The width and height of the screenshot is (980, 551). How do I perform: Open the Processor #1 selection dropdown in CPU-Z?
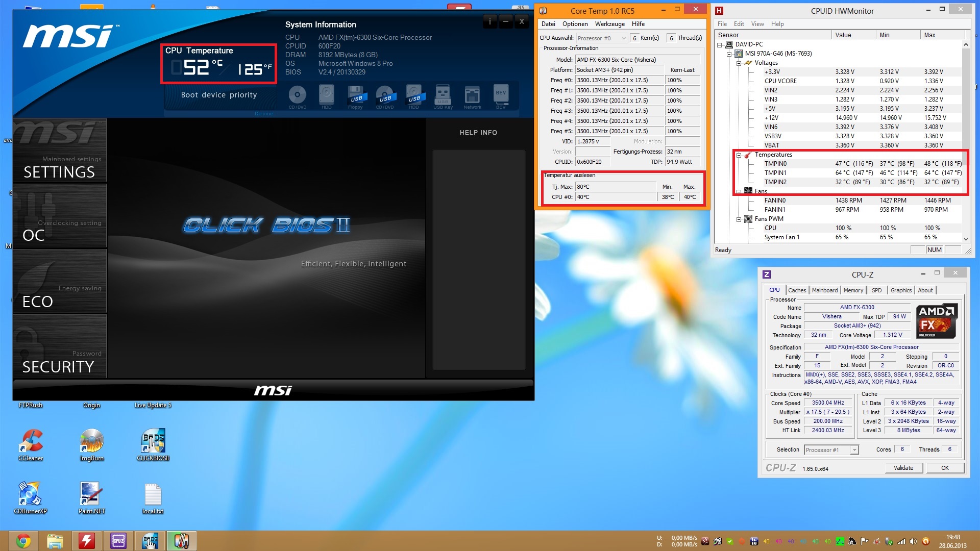(831, 450)
